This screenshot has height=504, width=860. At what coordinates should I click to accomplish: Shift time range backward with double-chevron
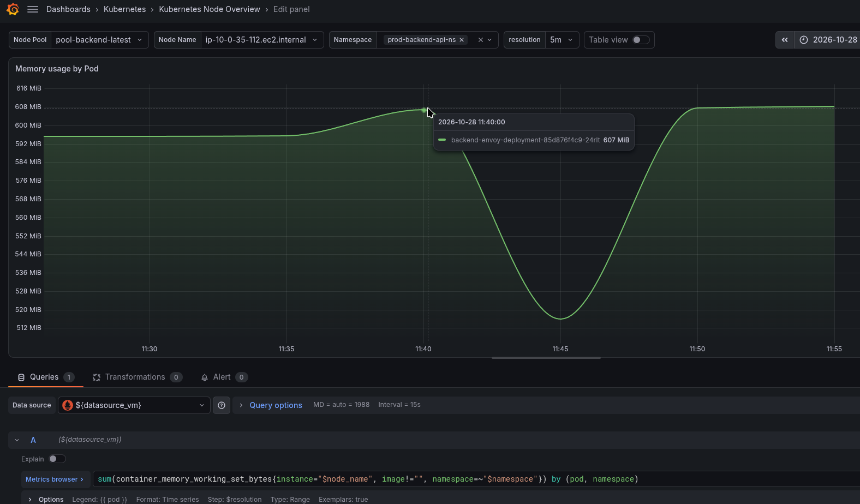click(785, 40)
